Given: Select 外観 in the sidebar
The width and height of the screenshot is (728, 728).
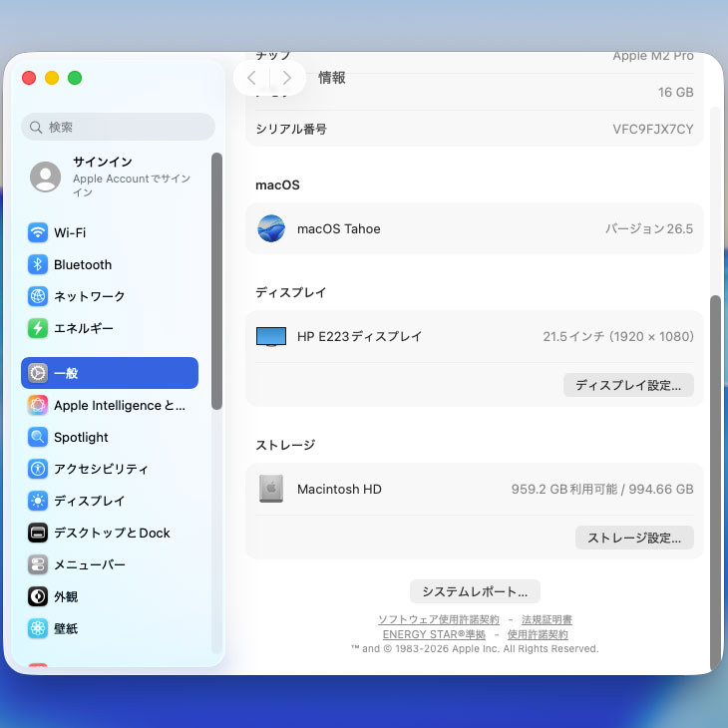Looking at the screenshot, I should 110,596.
